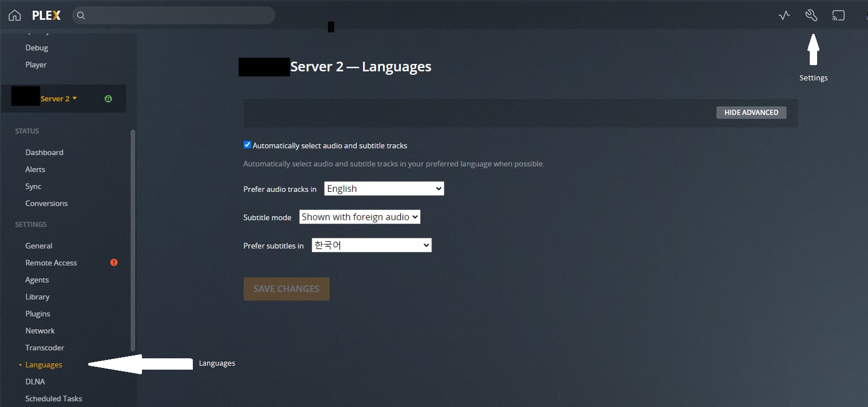Viewport: 868px width, 407px height.
Task: Open Network settings
Action: coord(40,331)
